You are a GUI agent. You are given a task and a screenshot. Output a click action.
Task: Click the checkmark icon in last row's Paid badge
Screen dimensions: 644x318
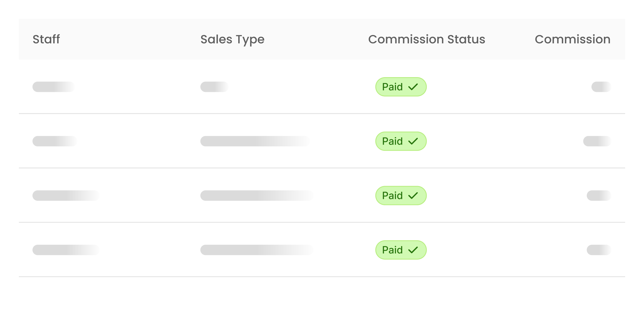[413, 250]
